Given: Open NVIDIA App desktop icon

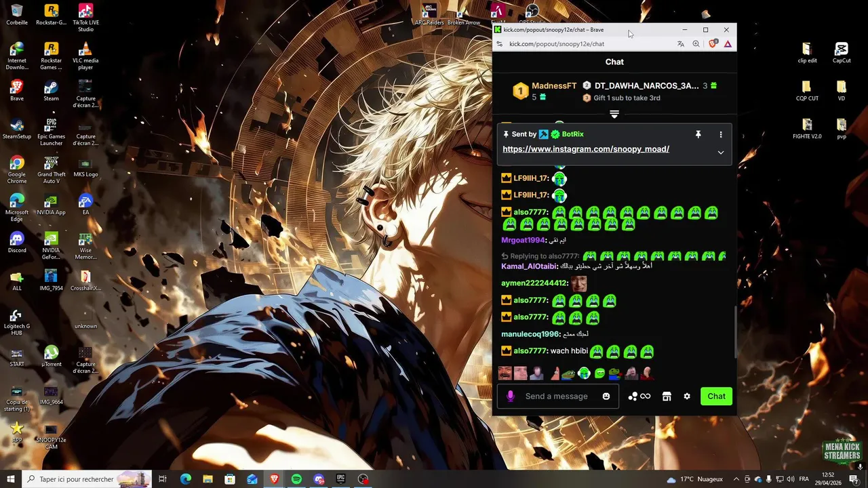Looking at the screenshot, I should coord(51,205).
